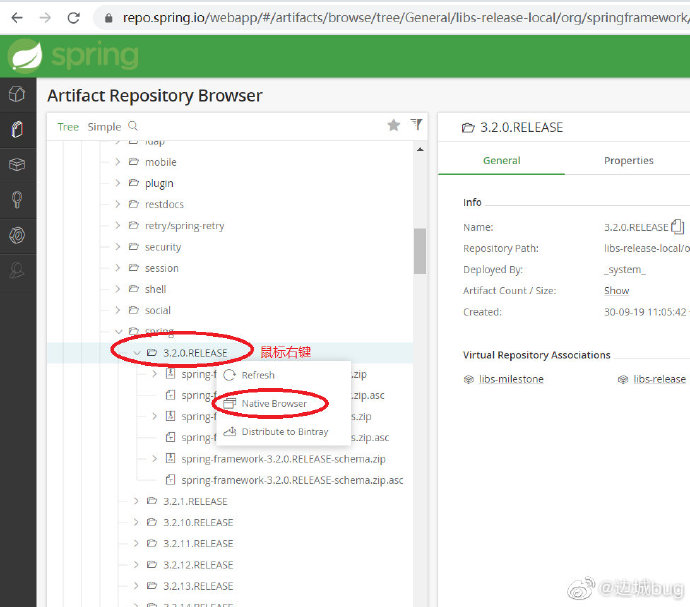Expand the plugin folder
This screenshot has height=607, width=690.
click(117, 183)
